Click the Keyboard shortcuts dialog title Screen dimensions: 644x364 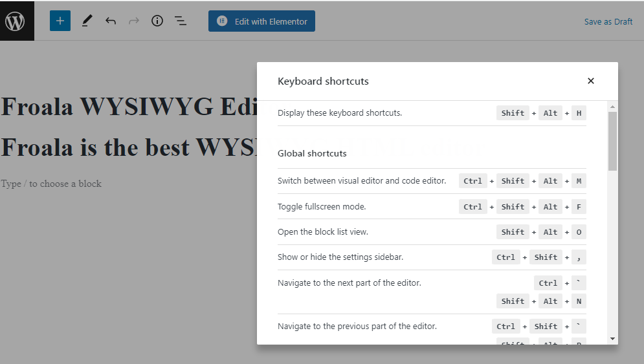click(323, 81)
